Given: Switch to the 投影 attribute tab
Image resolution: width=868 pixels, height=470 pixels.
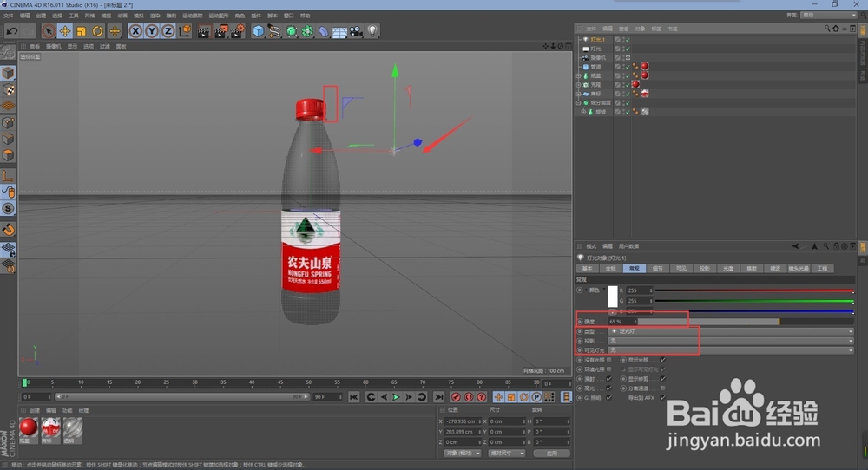Looking at the screenshot, I should tap(704, 268).
